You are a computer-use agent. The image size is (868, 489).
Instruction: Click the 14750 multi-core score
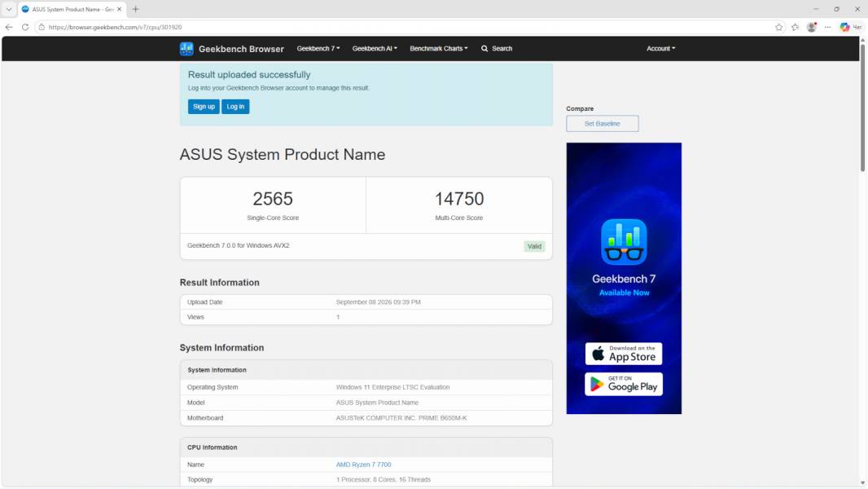[459, 199]
